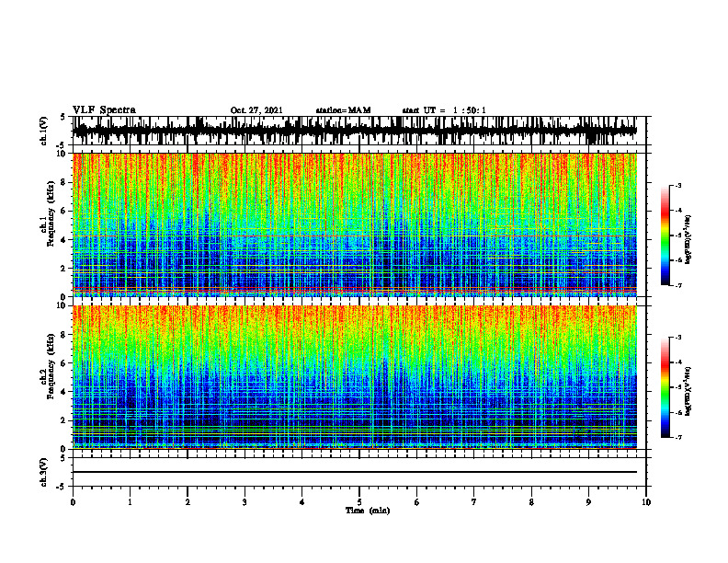
Task: Select frequency tick "8" on ch.1 spectrogram axis
Action: pyautogui.click(x=64, y=182)
